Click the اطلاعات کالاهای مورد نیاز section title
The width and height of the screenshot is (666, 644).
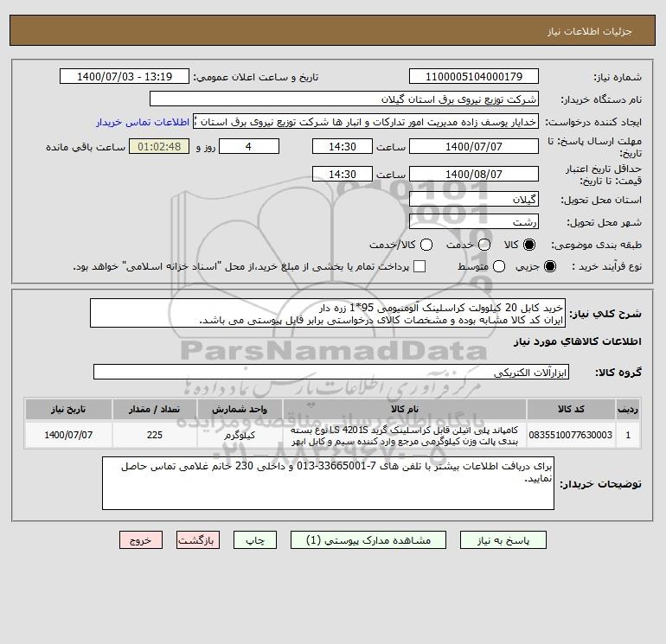point(577,341)
